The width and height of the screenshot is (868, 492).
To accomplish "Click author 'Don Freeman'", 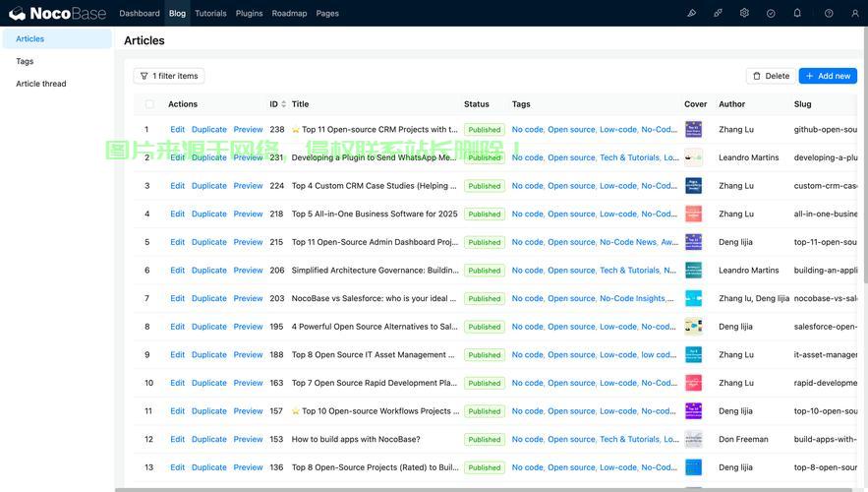I will point(743,440).
